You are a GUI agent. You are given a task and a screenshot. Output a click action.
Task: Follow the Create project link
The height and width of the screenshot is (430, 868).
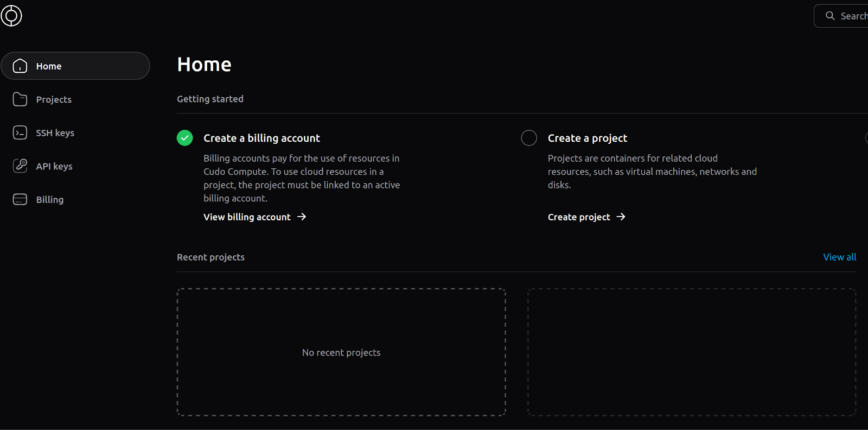coord(579,217)
